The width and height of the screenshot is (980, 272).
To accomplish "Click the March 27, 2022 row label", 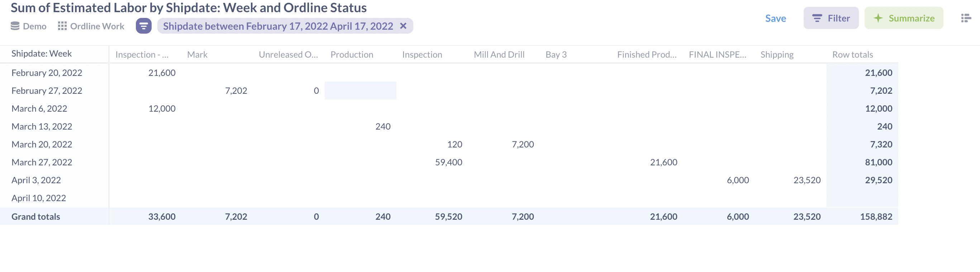I will pos(42,162).
